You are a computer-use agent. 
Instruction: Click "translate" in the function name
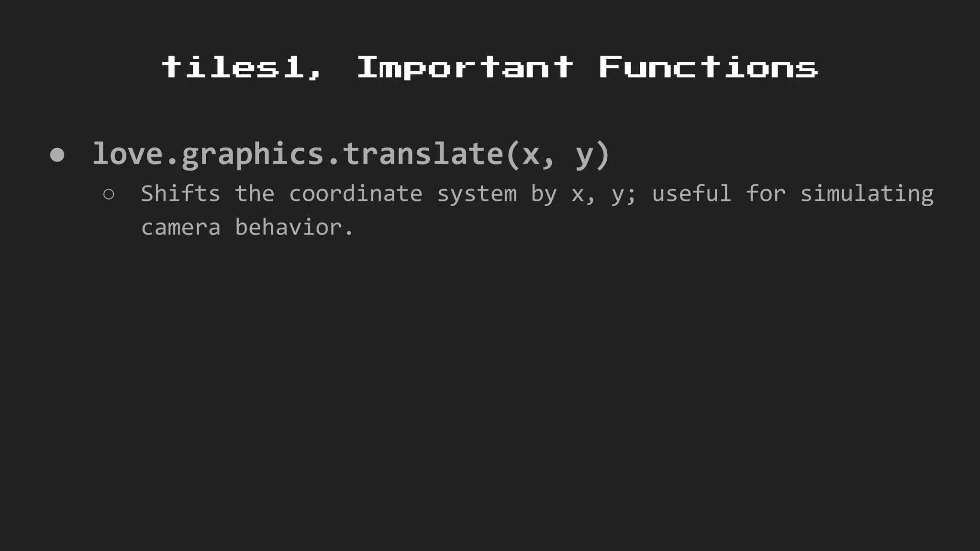[423, 154]
